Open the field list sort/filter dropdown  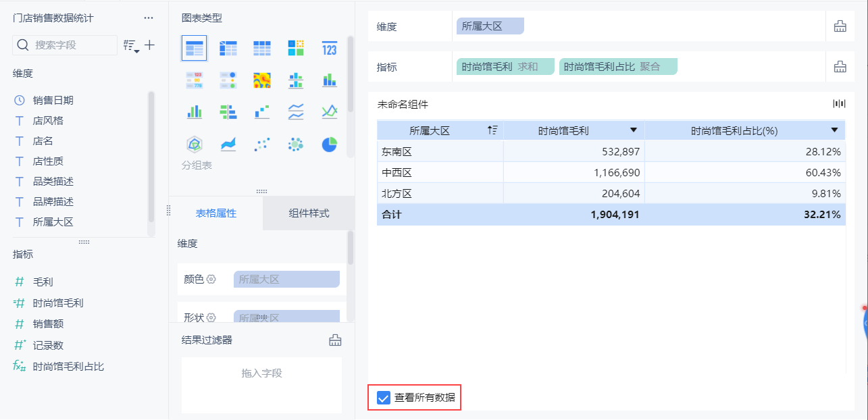[131, 46]
